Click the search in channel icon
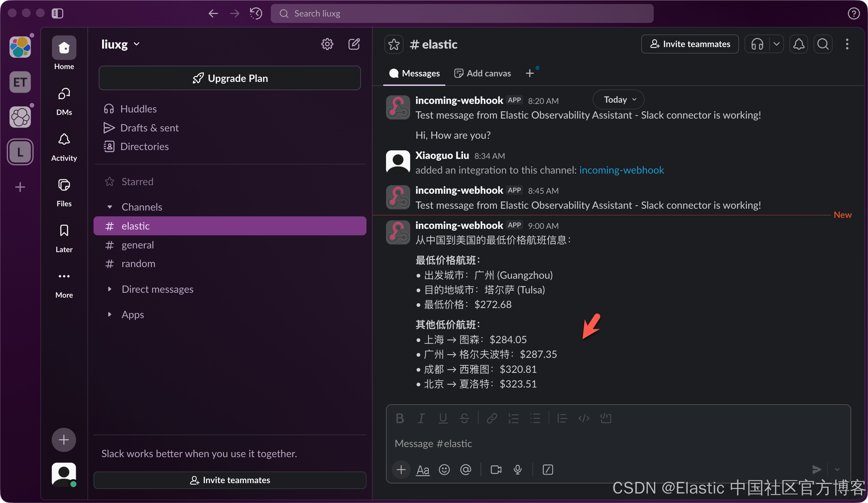This screenshot has width=868, height=503. 823,44
